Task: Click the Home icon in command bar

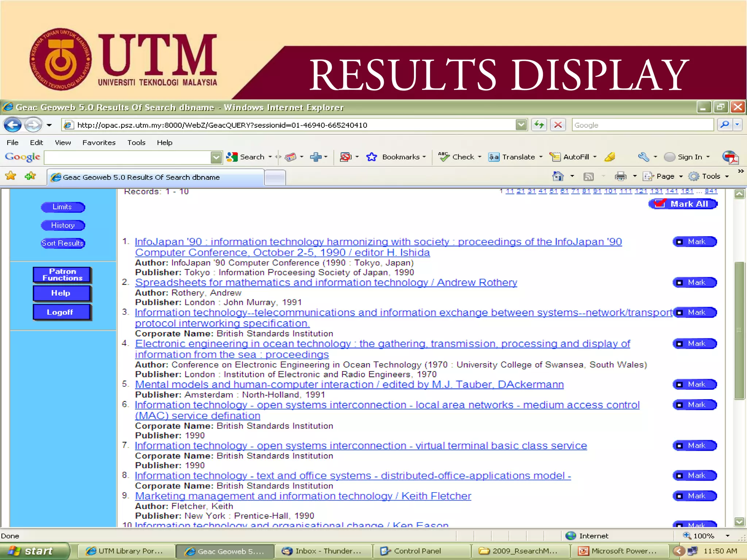Action: [x=558, y=176]
